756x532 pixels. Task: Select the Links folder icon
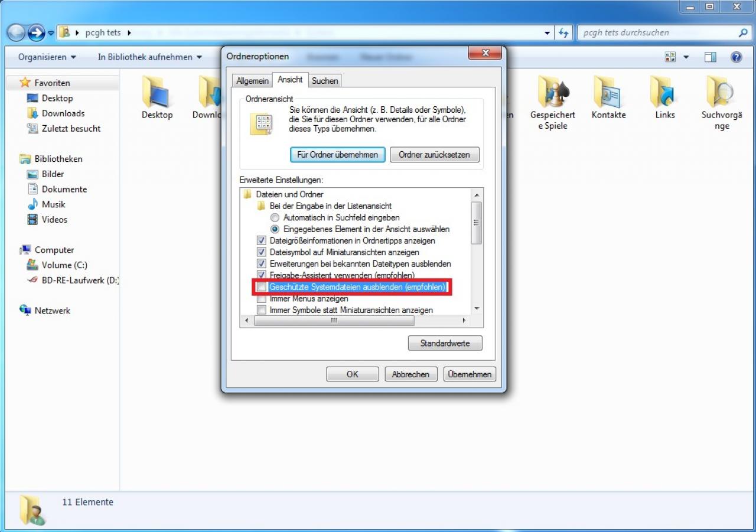click(664, 90)
